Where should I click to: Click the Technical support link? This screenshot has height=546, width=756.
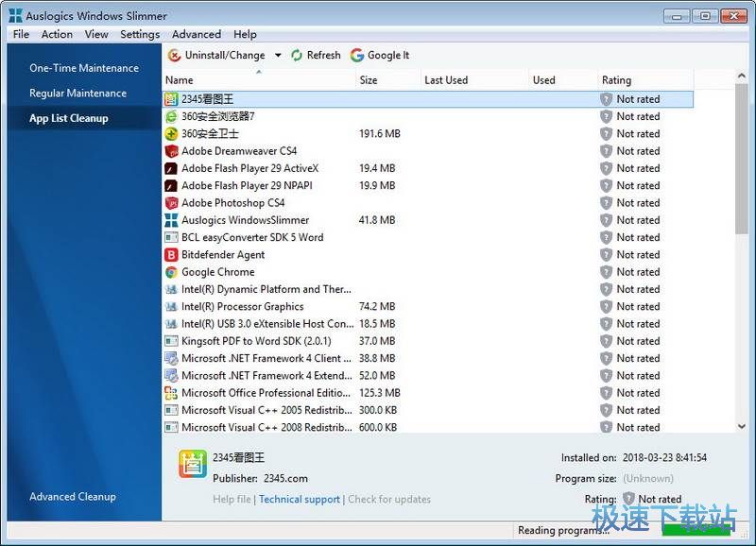(300, 499)
